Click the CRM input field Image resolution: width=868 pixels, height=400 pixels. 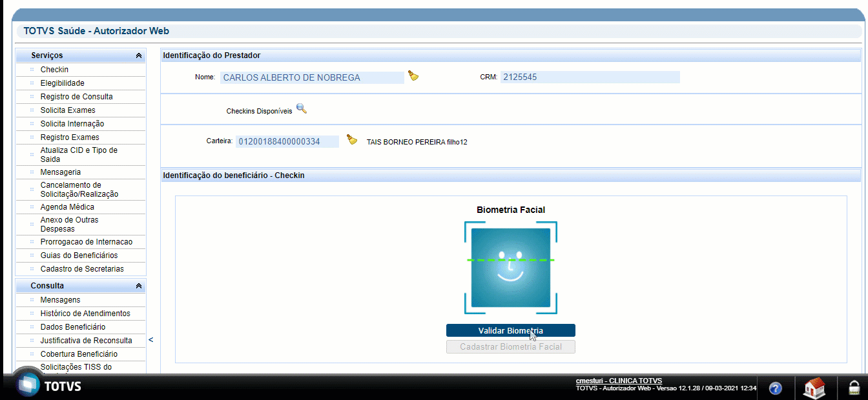[590, 77]
